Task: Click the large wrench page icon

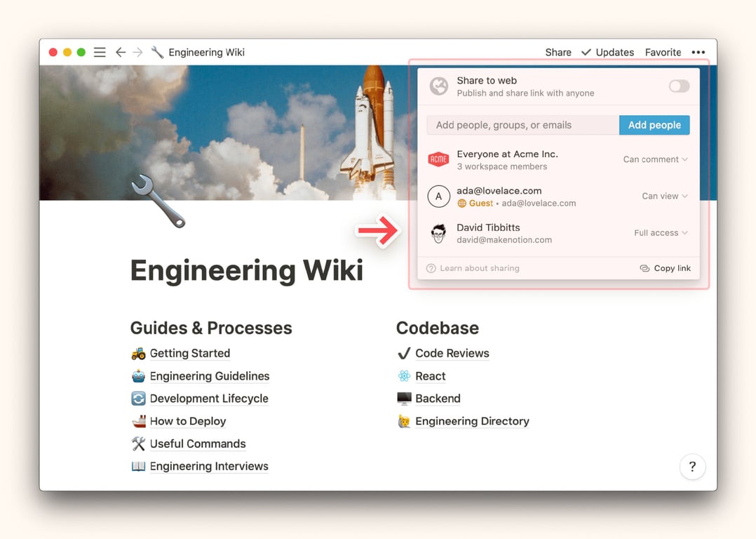Action: coord(158,201)
